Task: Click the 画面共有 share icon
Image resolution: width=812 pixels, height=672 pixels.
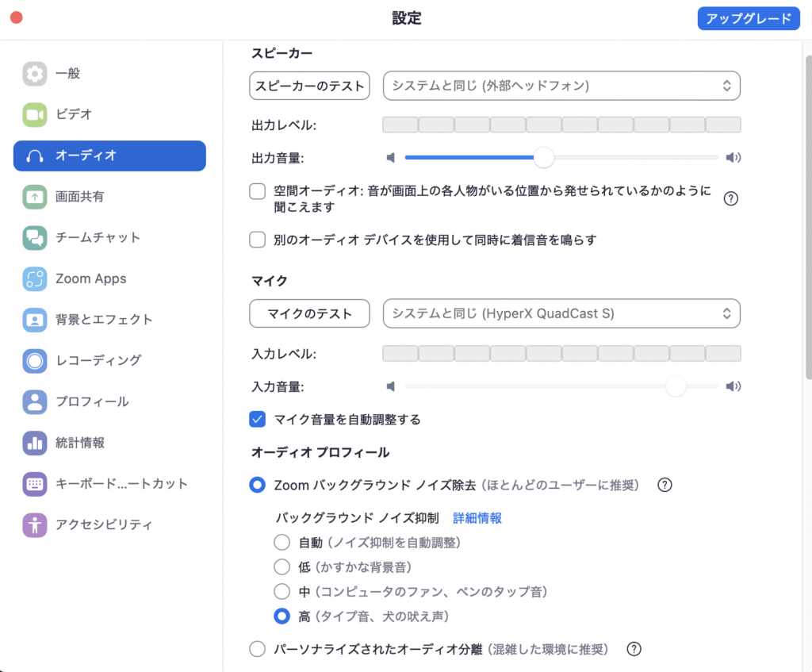Action: pyautogui.click(x=35, y=197)
